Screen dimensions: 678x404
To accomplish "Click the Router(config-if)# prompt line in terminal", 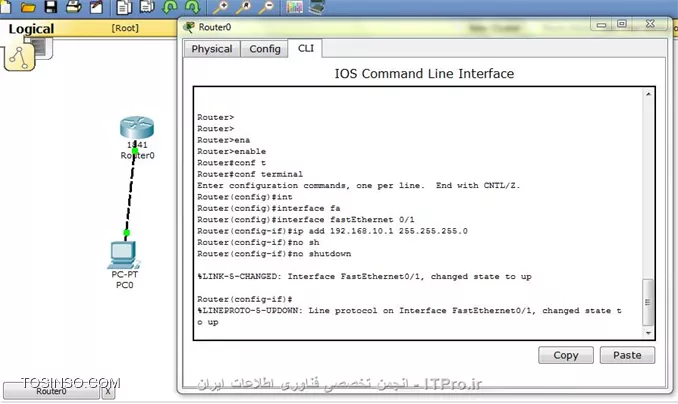I will pyautogui.click(x=245, y=299).
